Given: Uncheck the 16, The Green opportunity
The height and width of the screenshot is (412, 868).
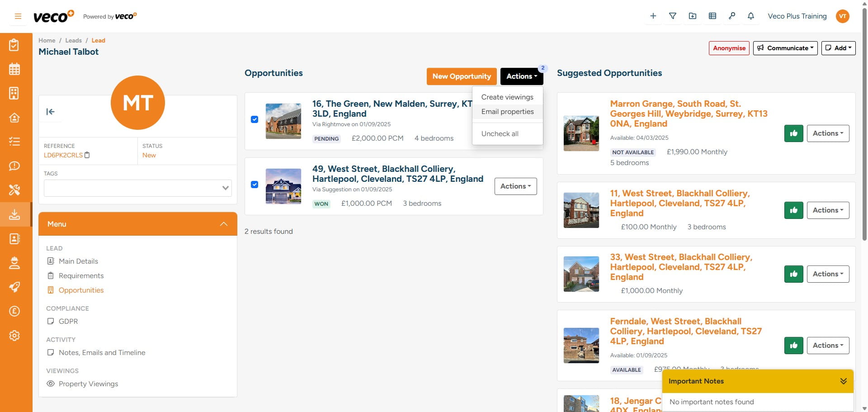Looking at the screenshot, I should (254, 119).
